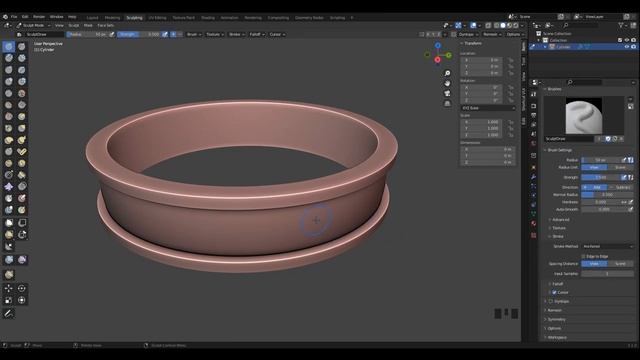Open the Render menu
The height and width of the screenshot is (360, 640).
[39, 17]
